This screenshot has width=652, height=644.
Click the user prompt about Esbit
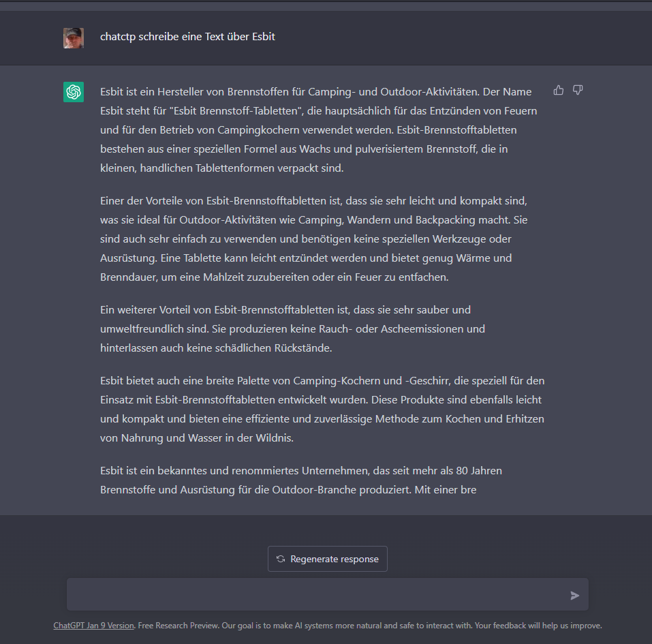187,37
